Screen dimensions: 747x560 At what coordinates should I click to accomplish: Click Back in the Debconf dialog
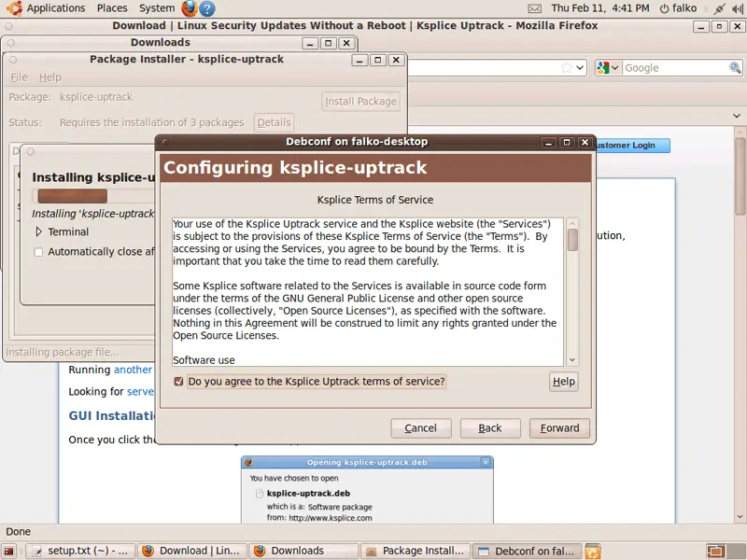point(490,428)
